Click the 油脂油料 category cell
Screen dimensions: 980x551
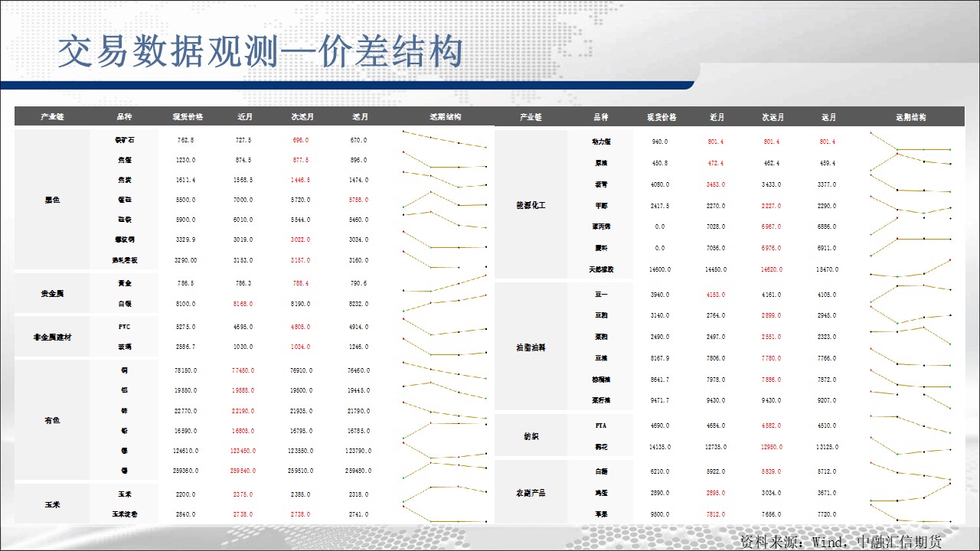click(x=531, y=347)
